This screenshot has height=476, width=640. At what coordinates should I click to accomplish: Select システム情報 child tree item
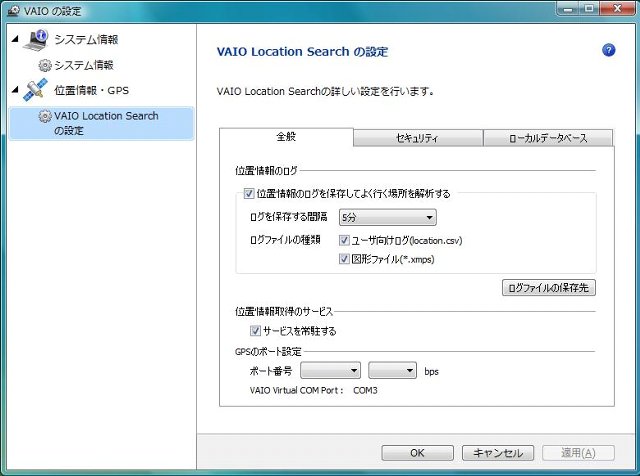pyautogui.click(x=84, y=65)
